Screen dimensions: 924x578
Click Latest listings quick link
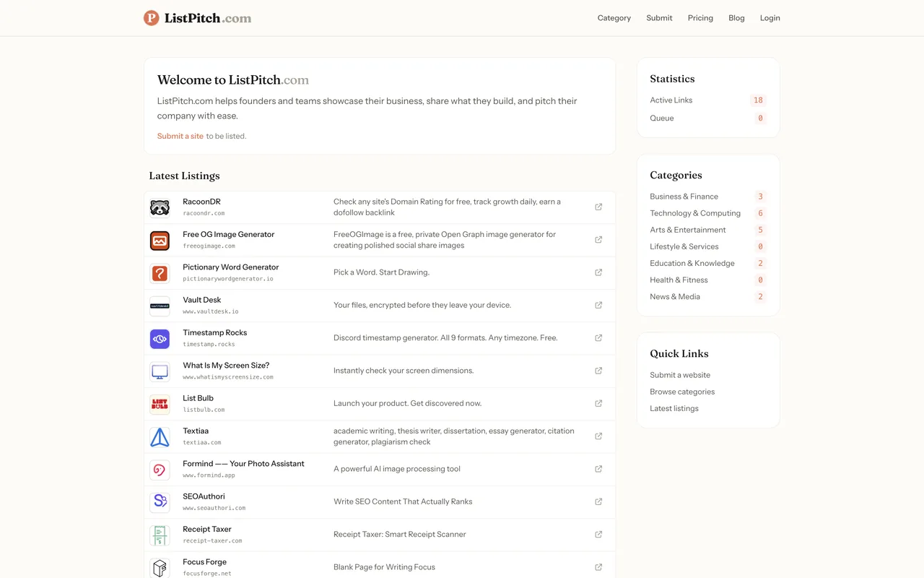coord(674,408)
